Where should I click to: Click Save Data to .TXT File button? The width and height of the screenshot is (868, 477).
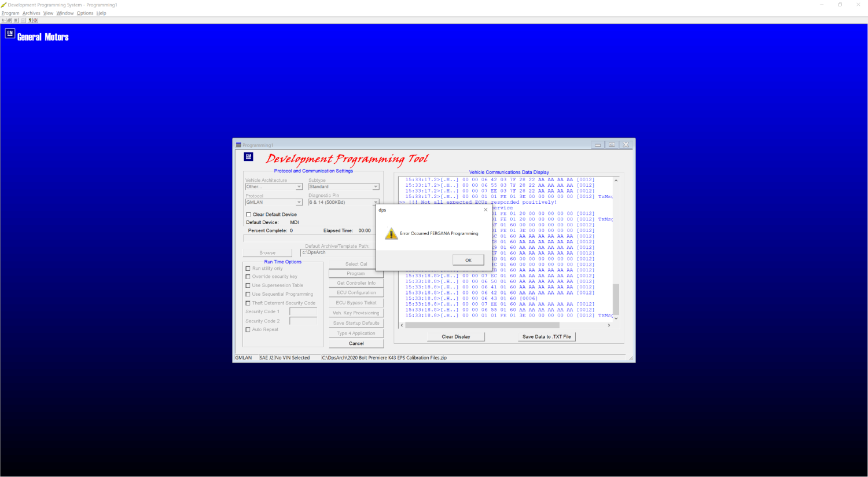546,336
